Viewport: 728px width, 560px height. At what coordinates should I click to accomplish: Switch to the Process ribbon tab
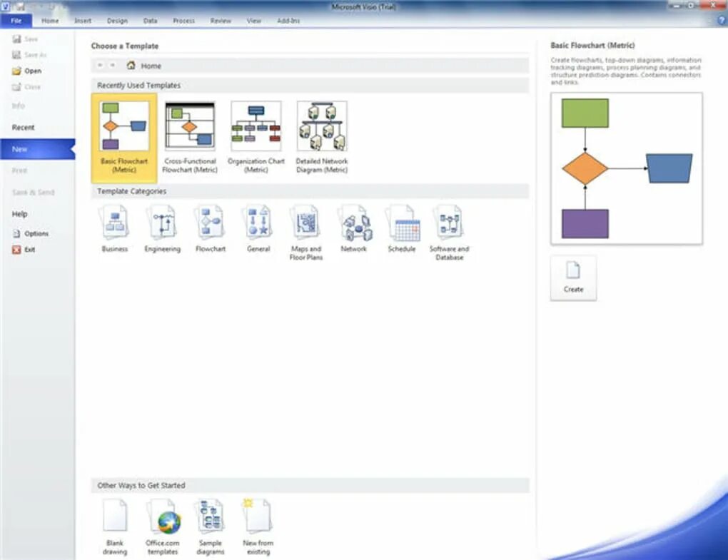pyautogui.click(x=184, y=21)
